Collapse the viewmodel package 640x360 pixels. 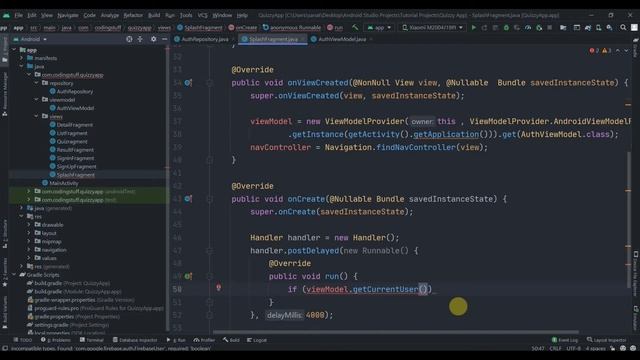click(x=36, y=100)
